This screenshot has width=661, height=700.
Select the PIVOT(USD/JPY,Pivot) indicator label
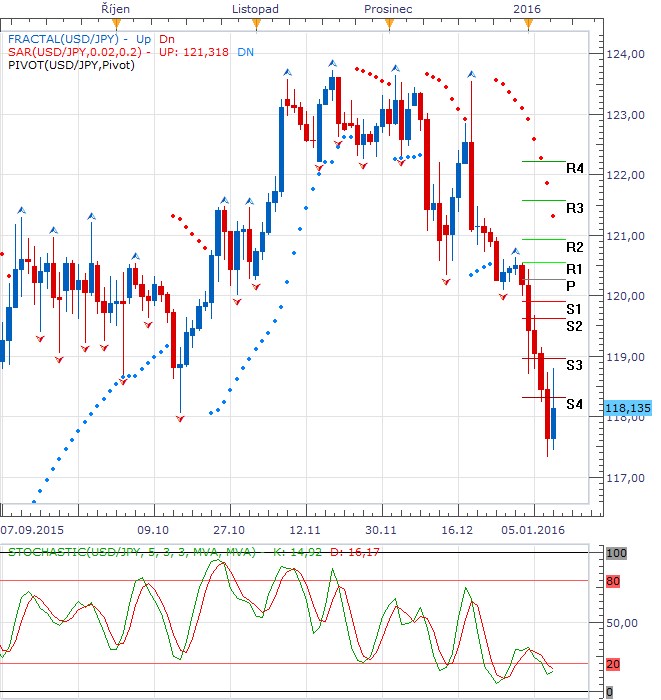pos(71,65)
